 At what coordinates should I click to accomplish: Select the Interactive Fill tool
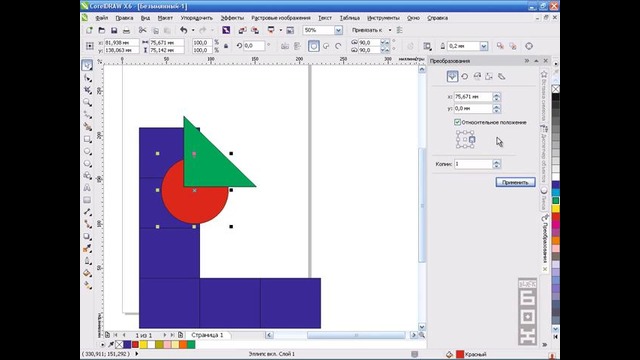tap(87, 285)
